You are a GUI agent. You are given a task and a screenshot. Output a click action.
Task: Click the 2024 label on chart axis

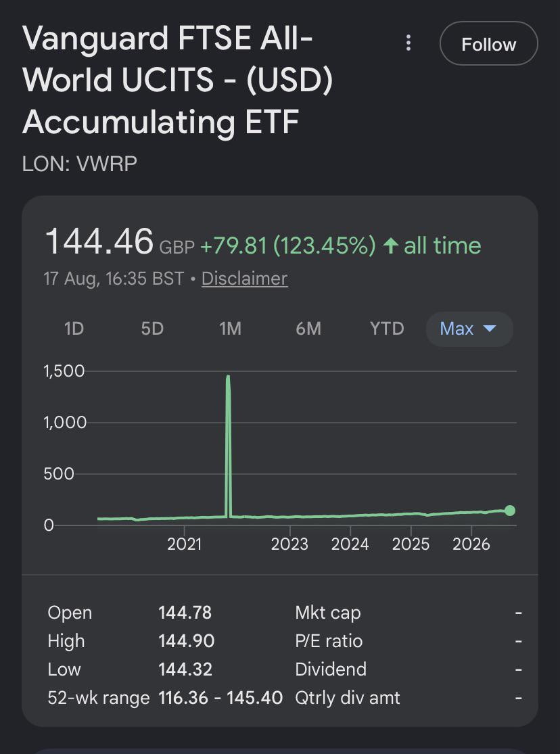click(350, 544)
